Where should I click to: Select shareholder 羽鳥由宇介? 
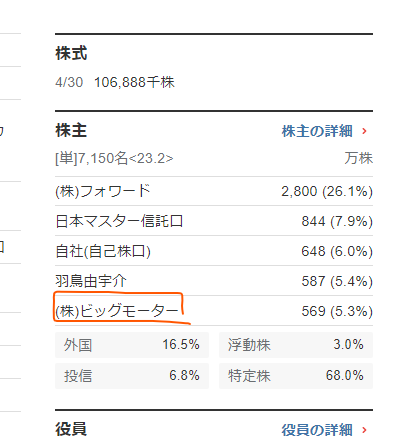click(91, 281)
